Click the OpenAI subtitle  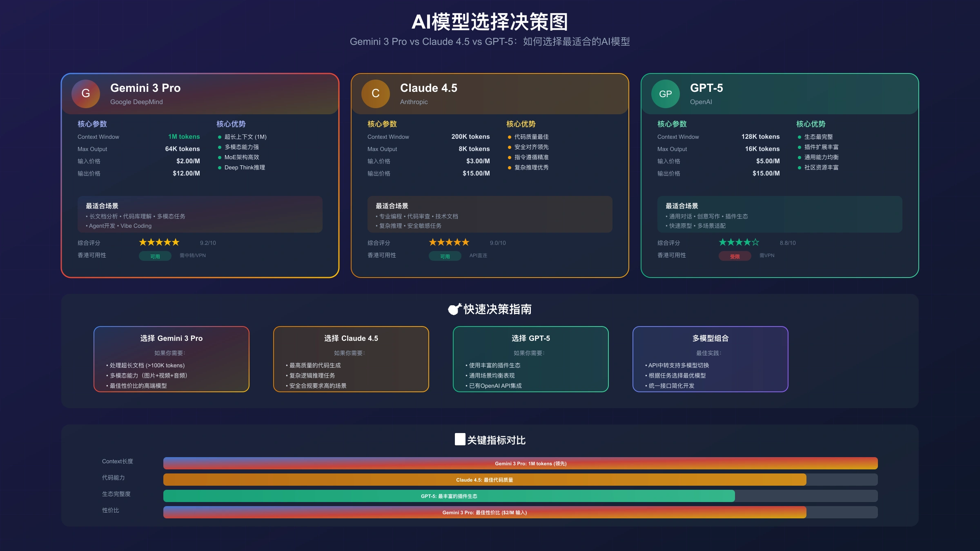(x=701, y=102)
